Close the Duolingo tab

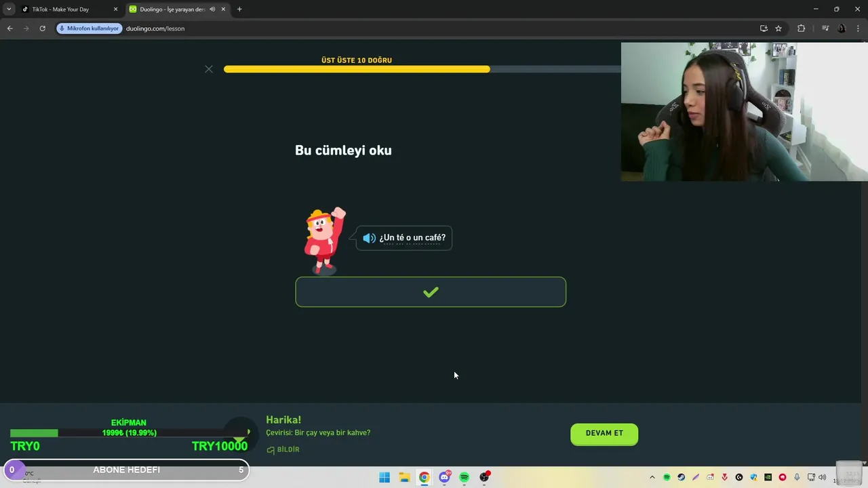[223, 9]
